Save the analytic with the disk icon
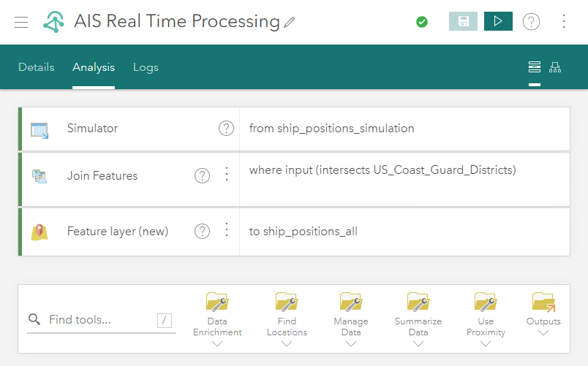 point(463,21)
